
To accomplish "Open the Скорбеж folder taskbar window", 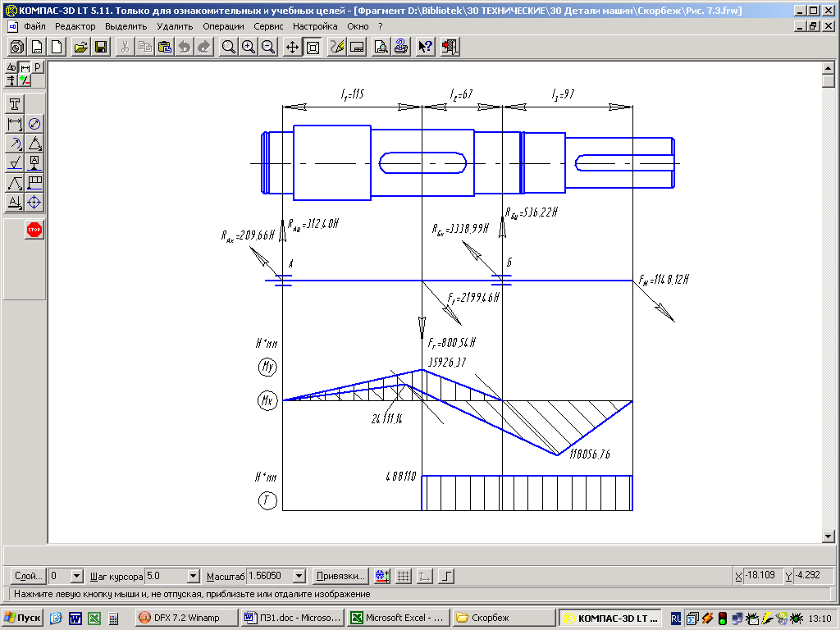I will pyautogui.click(x=504, y=618).
